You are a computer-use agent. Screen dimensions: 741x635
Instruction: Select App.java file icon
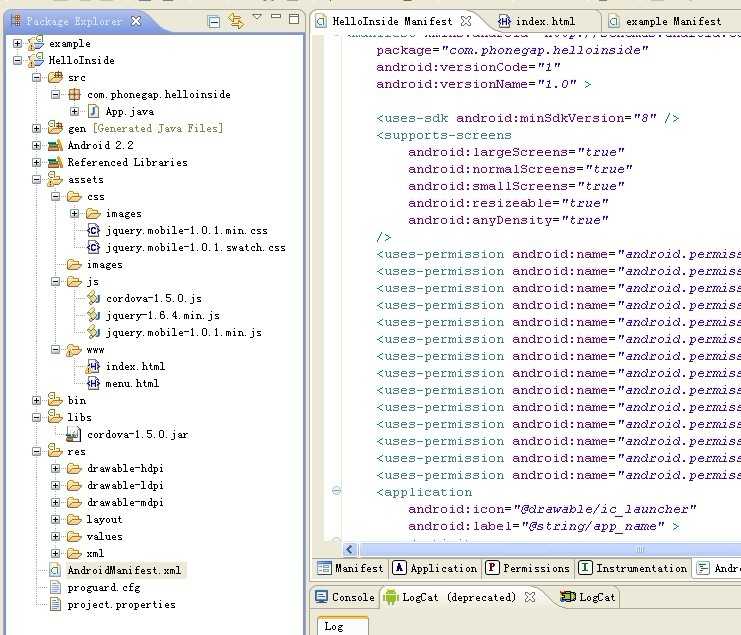tap(94, 112)
